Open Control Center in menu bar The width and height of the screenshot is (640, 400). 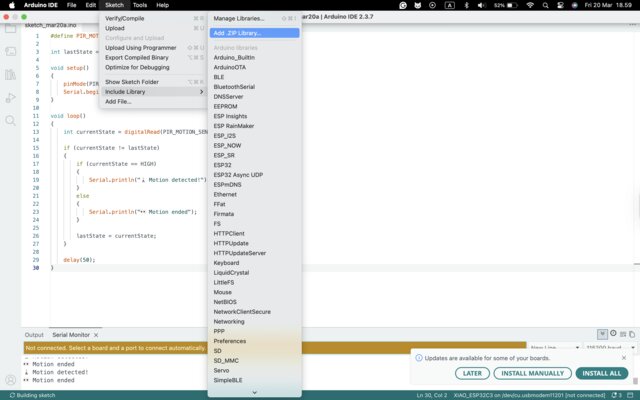click(560, 5)
